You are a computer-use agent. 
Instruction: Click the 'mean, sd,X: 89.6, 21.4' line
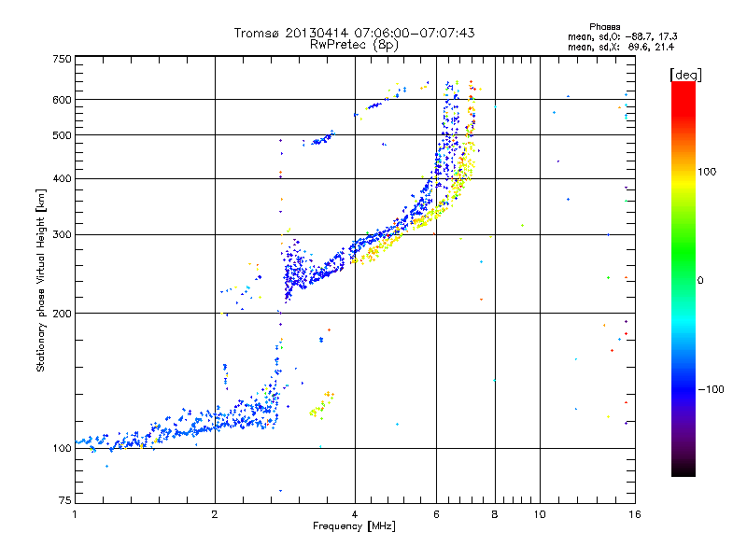pyautogui.click(x=621, y=47)
